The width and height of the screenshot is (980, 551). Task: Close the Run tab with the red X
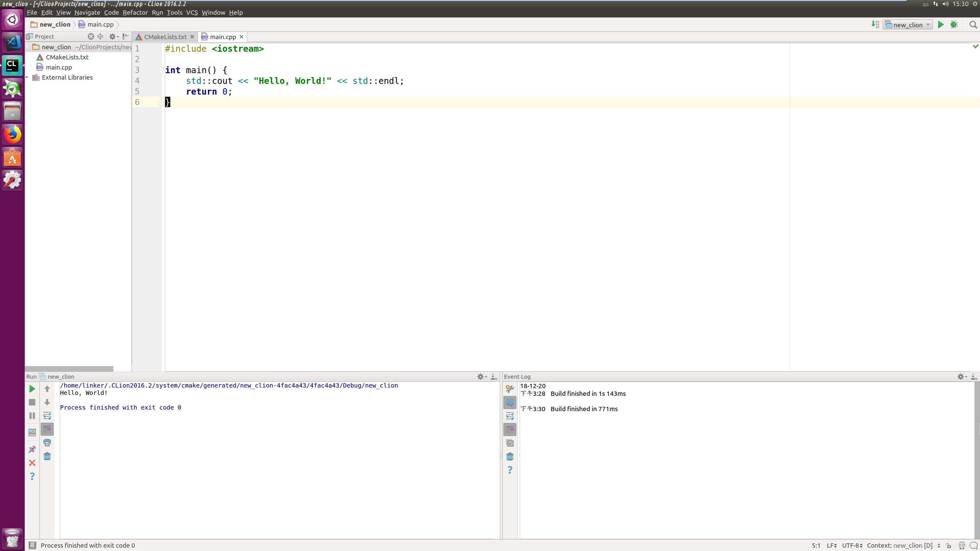[32, 463]
